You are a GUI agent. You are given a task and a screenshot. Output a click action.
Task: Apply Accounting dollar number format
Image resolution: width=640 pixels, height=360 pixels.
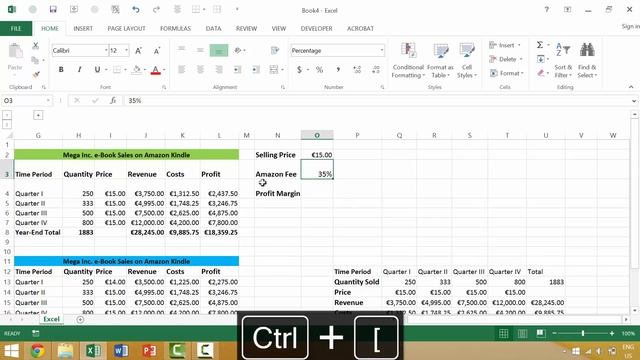[x=299, y=70]
